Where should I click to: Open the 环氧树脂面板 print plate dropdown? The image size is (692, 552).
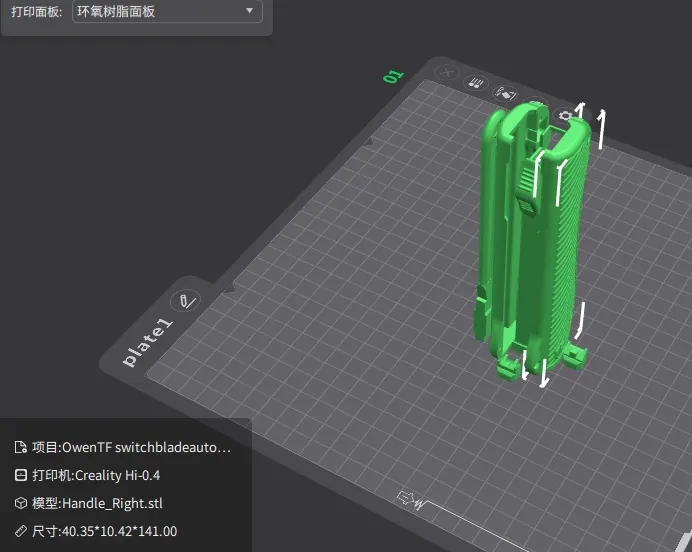point(167,11)
